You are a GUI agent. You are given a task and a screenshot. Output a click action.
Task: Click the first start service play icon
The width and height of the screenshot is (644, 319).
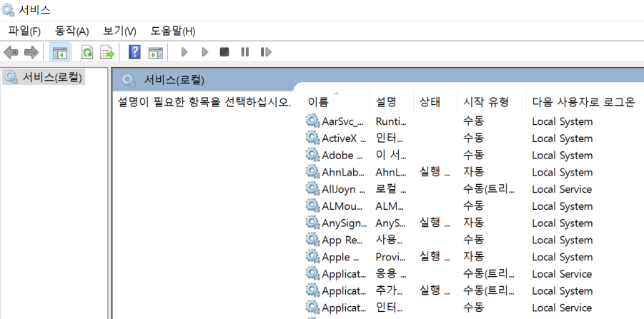[x=184, y=52]
